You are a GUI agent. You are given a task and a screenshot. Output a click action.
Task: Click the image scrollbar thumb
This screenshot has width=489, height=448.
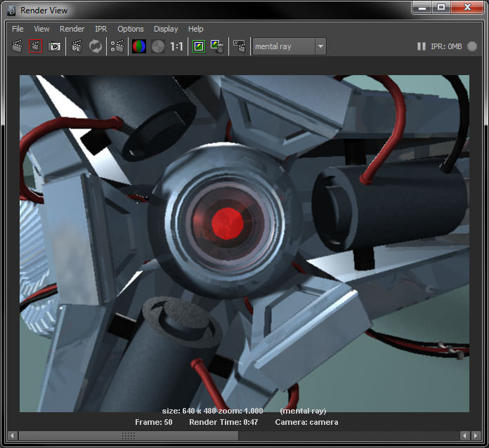click(129, 435)
